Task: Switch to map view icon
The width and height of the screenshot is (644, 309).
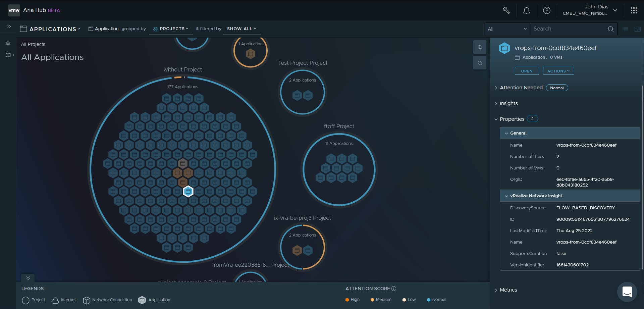Action: point(638,29)
